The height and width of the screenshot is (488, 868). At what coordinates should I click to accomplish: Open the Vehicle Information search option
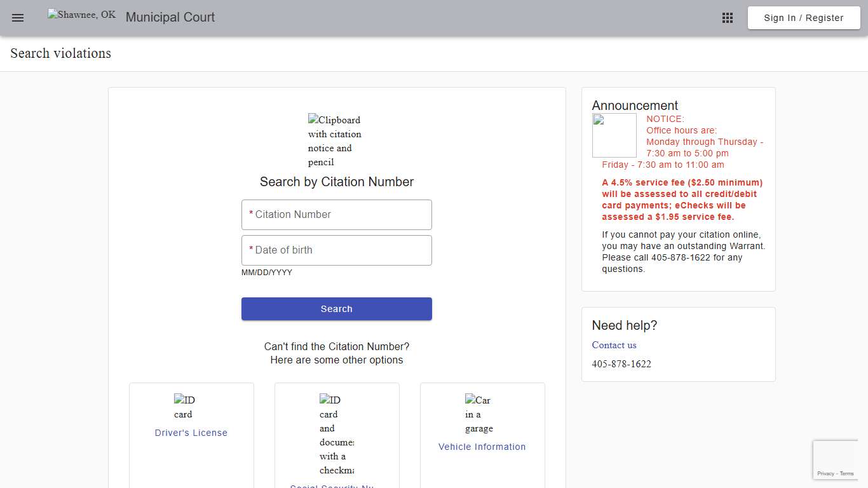[482, 447]
